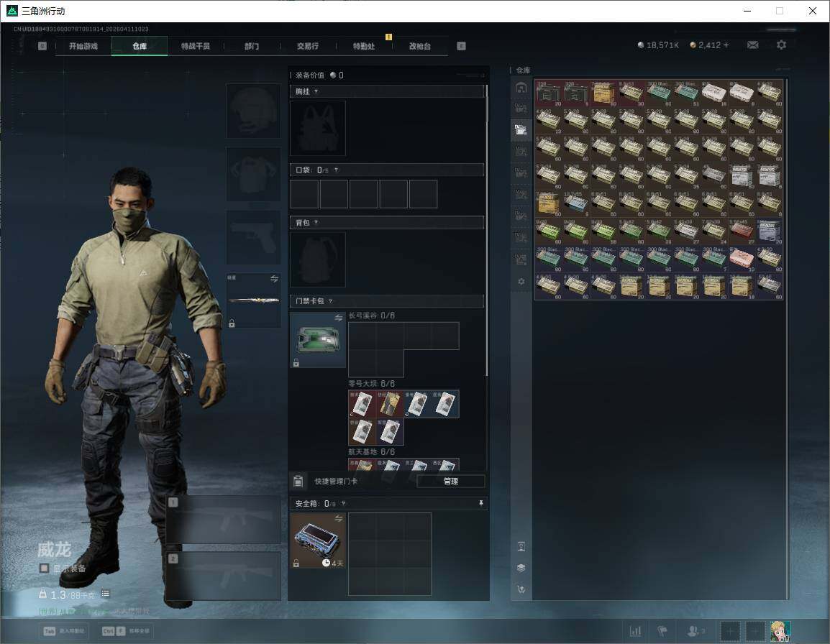The height and width of the screenshot is (644, 830).
Task: Select the gold keycard in 零号大坝 row
Action: pos(390,404)
